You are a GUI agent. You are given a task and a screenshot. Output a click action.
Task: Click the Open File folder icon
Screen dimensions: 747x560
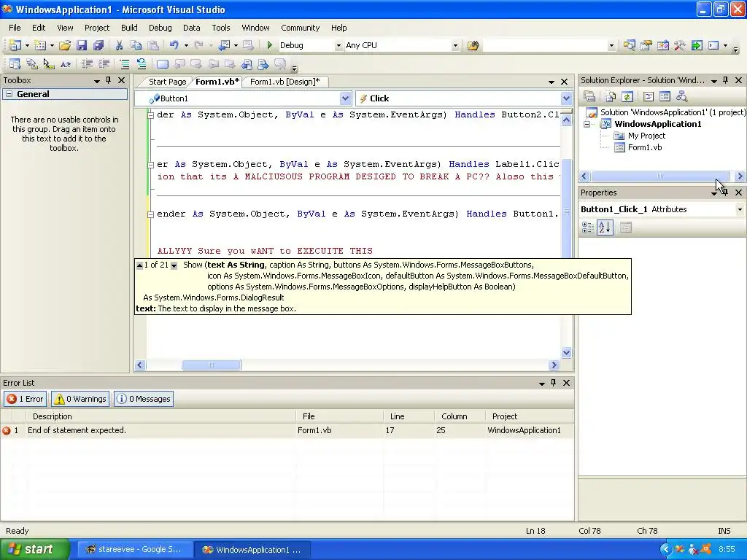(65, 45)
